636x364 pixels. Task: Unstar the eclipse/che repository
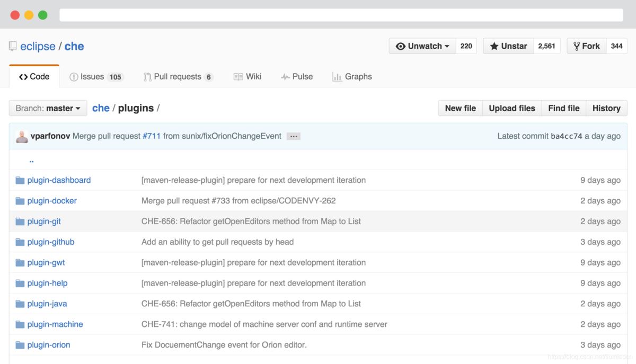(x=508, y=46)
